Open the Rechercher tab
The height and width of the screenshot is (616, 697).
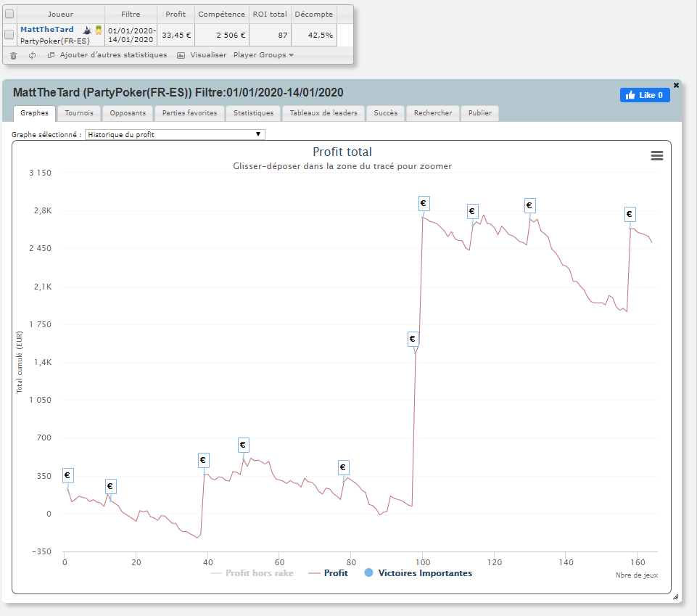tap(433, 113)
